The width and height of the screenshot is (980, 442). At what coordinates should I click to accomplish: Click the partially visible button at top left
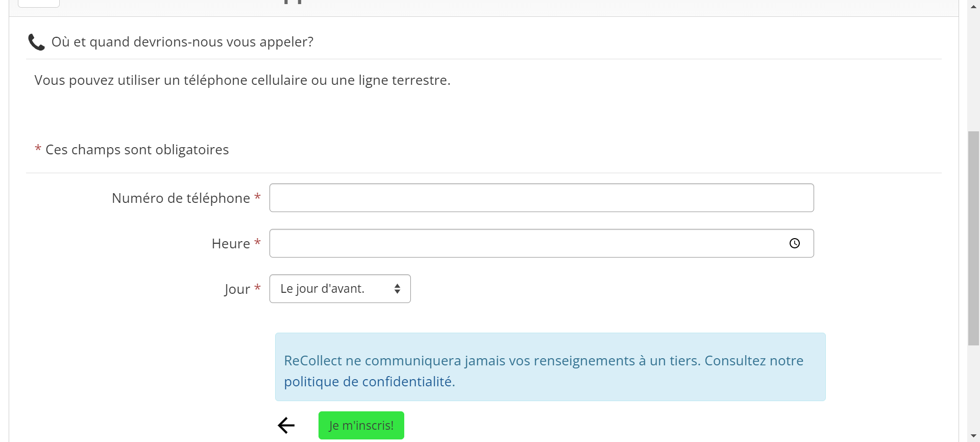(39, 3)
